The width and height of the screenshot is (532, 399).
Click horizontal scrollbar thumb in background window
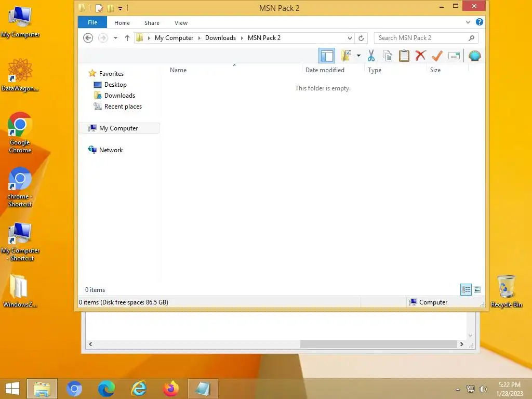pos(379,344)
